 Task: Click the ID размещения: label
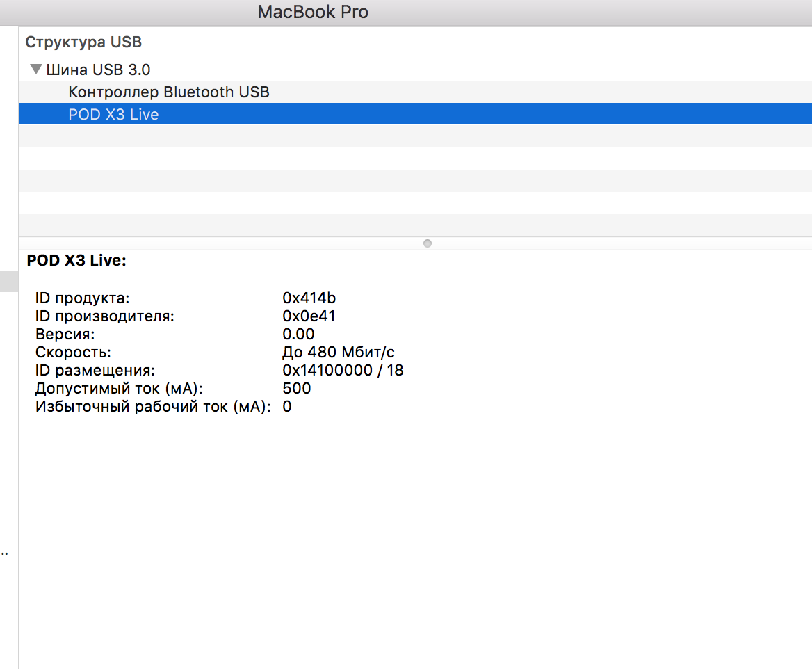(95, 371)
